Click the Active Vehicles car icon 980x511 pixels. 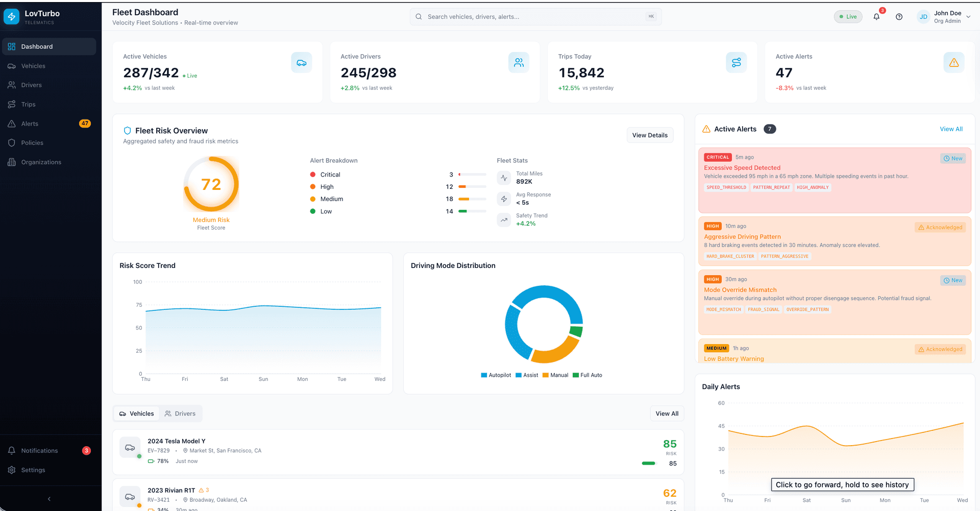coord(302,63)
